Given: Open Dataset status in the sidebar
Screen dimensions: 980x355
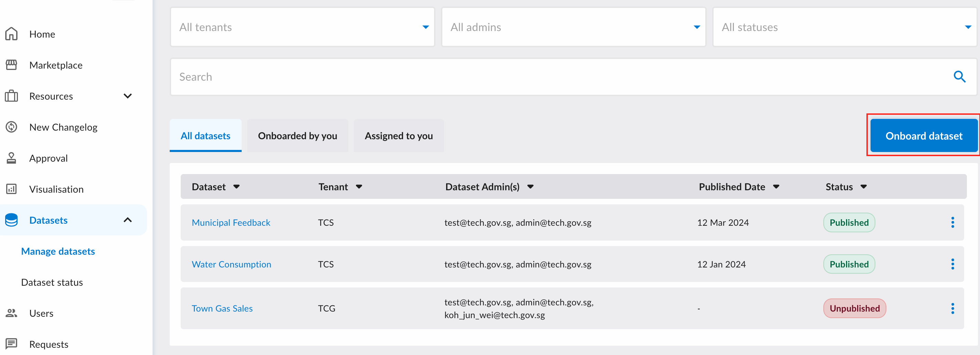Looking at the screenshot, I should coord(52,282).
